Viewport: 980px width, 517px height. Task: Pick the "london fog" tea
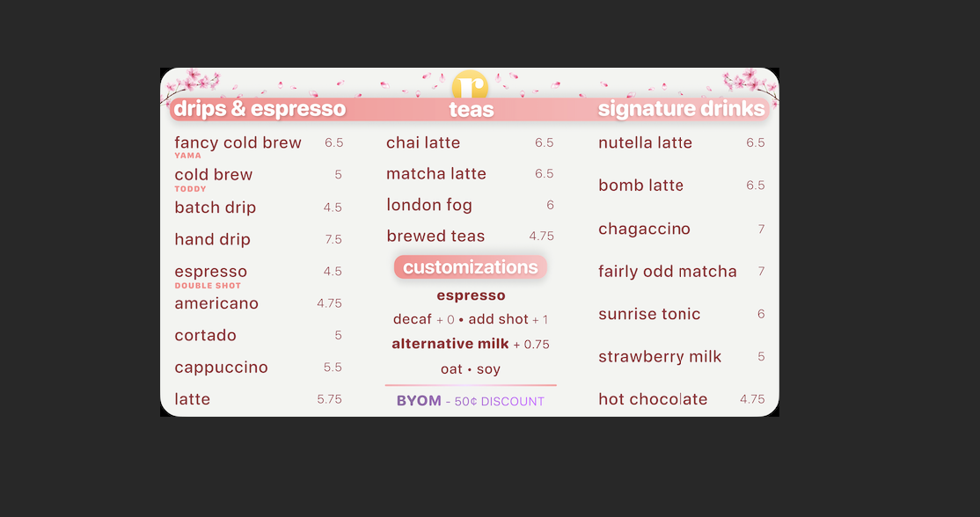coord(429,205)
